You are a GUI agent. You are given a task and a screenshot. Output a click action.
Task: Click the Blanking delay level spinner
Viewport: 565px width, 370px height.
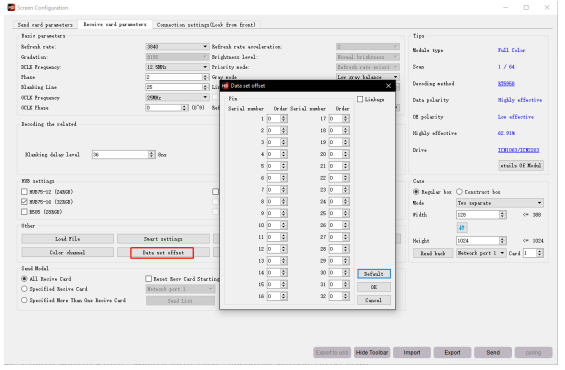coord(152,155)
